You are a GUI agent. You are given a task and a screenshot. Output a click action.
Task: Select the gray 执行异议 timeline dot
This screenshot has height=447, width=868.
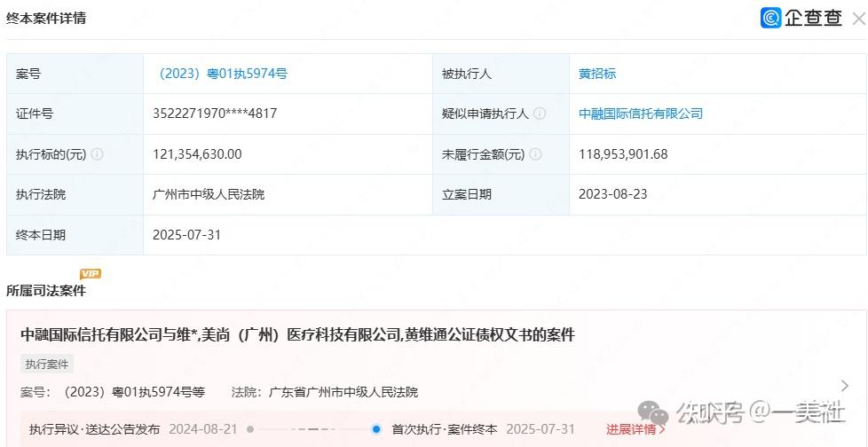(250, 429)
